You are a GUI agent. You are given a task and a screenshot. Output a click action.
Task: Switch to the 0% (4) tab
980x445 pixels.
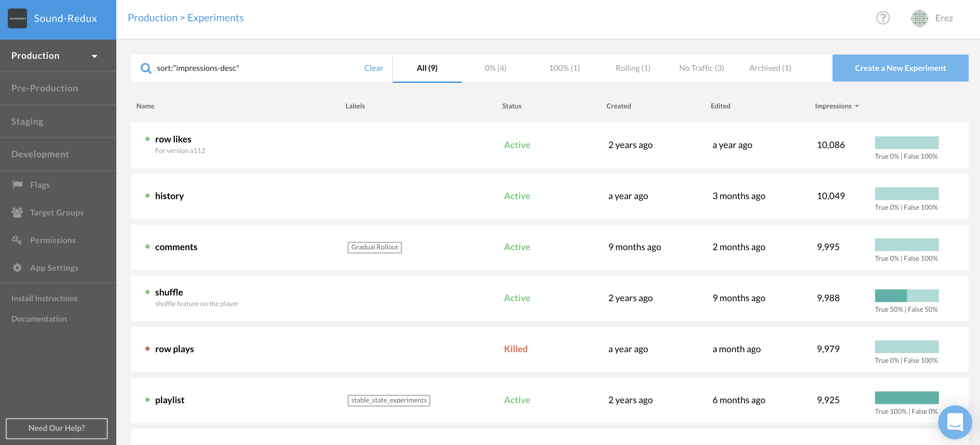[495, 68]
